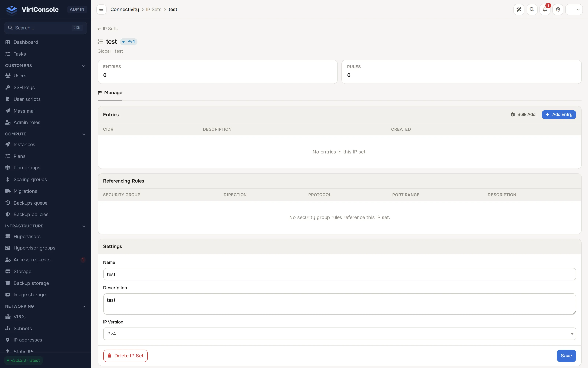The height and width of the screenshot is (368, 588).
Task: Open Access requests in the sidebar
Action: 45,260
